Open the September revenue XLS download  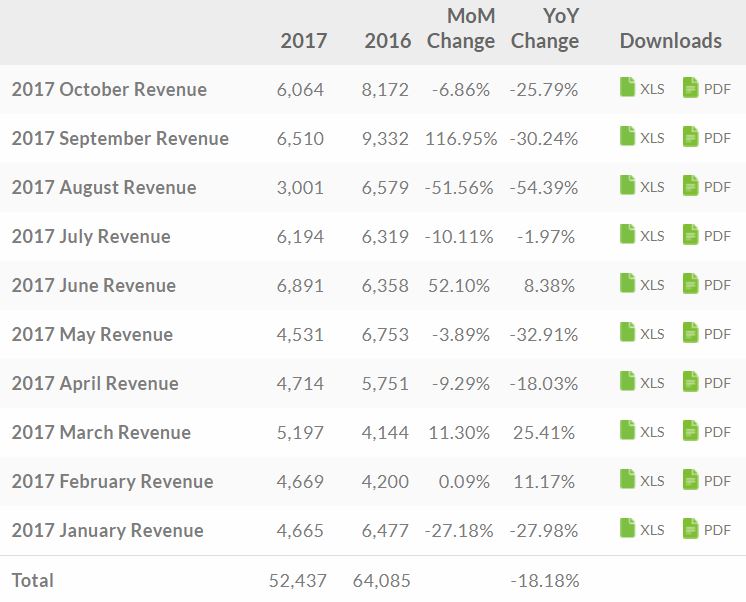pos(642,137)
